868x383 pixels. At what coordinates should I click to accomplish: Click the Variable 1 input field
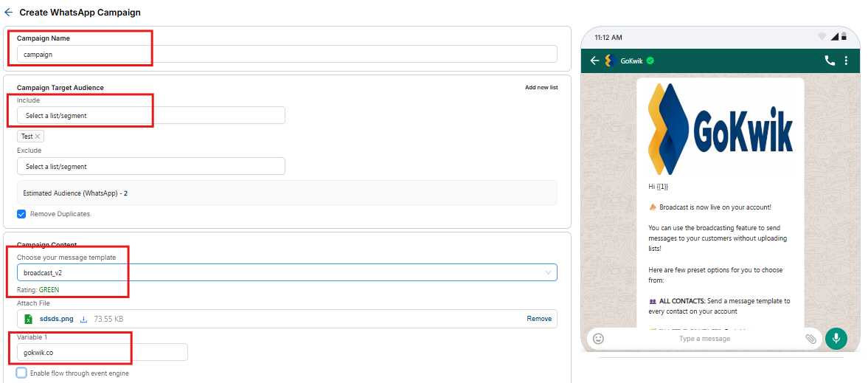pos(103,352)
